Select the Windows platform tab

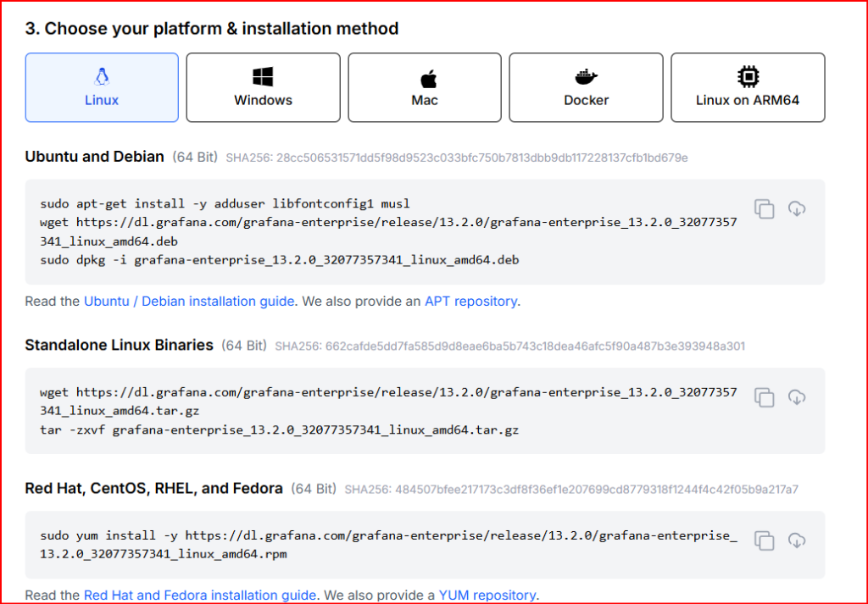pyautogui.click(x=263, y=87)
